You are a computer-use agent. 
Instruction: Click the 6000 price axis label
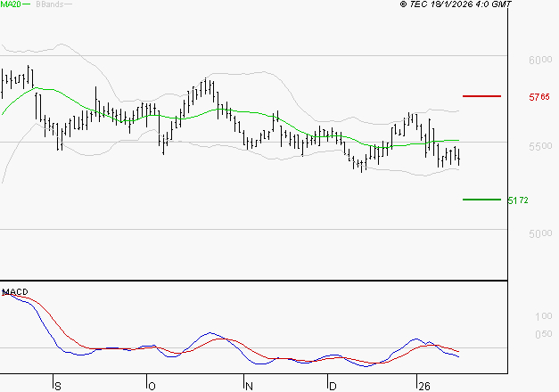tap(540, 60)
